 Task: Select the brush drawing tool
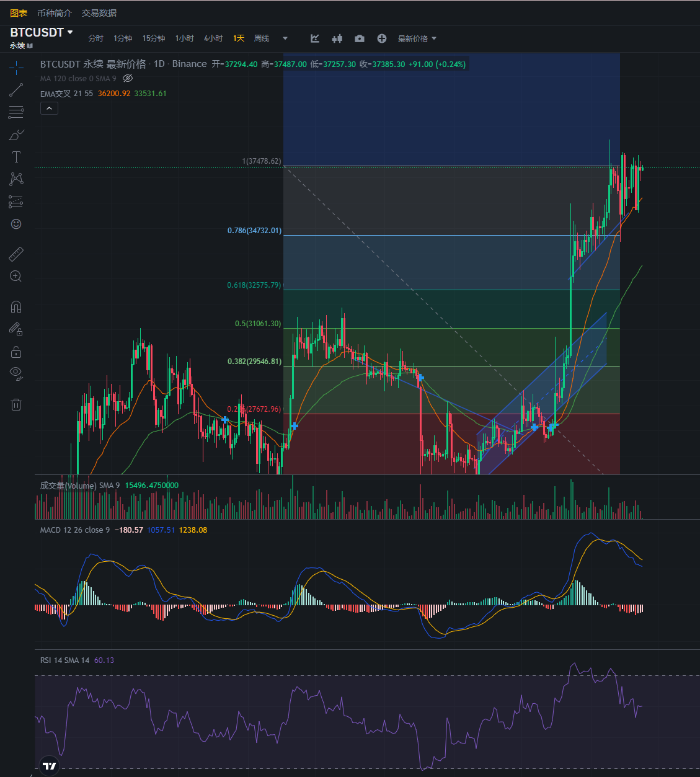point(16,135)
